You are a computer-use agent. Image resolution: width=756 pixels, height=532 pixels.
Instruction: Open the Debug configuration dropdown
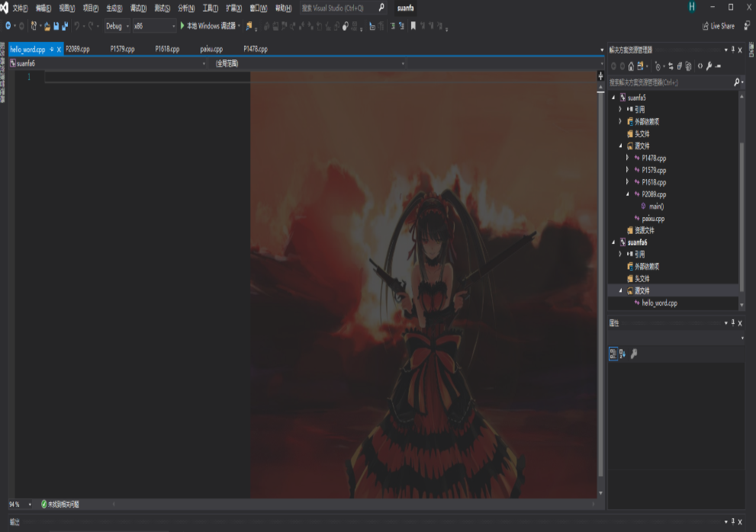point(117,26)
